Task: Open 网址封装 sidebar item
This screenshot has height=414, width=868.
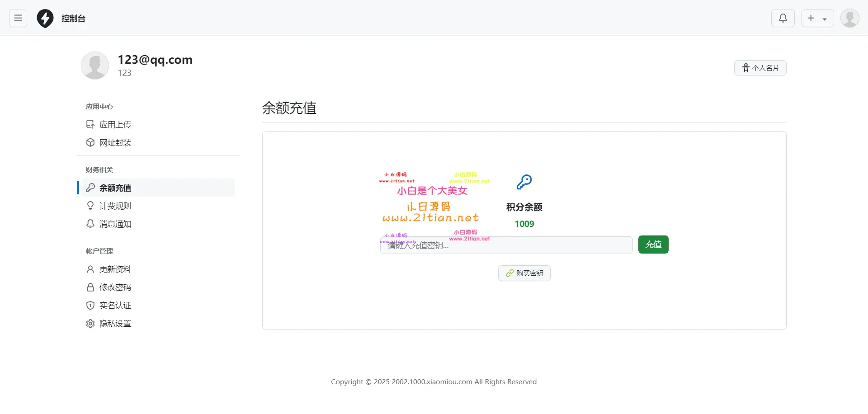Action: coord(115,142)
